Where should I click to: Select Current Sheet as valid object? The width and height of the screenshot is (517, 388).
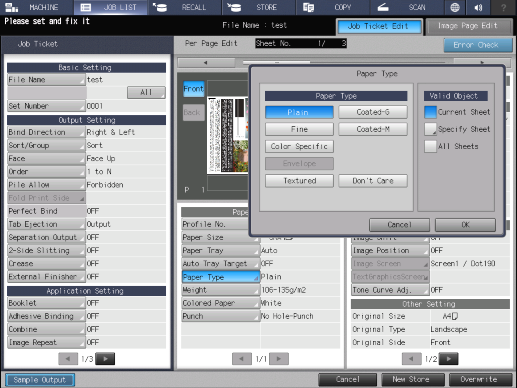click(x=430, y=112)
